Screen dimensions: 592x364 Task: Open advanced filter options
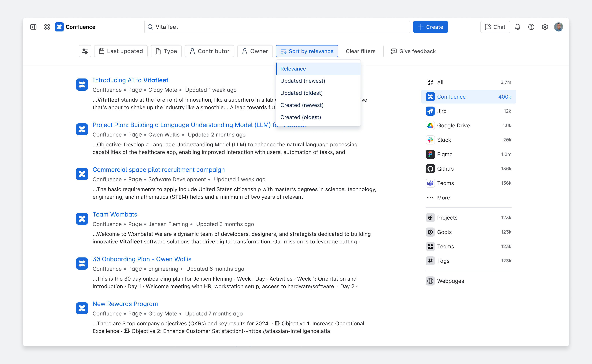85,51
